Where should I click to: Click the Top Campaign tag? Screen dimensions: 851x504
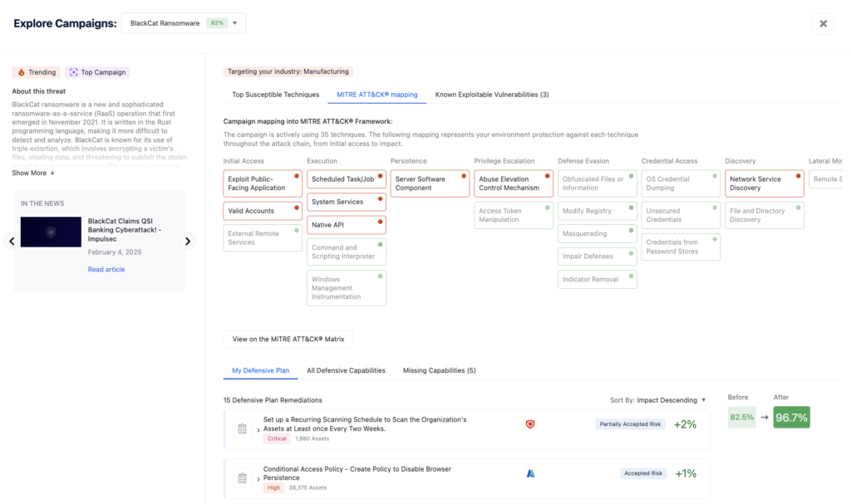(x=98, y=72)
